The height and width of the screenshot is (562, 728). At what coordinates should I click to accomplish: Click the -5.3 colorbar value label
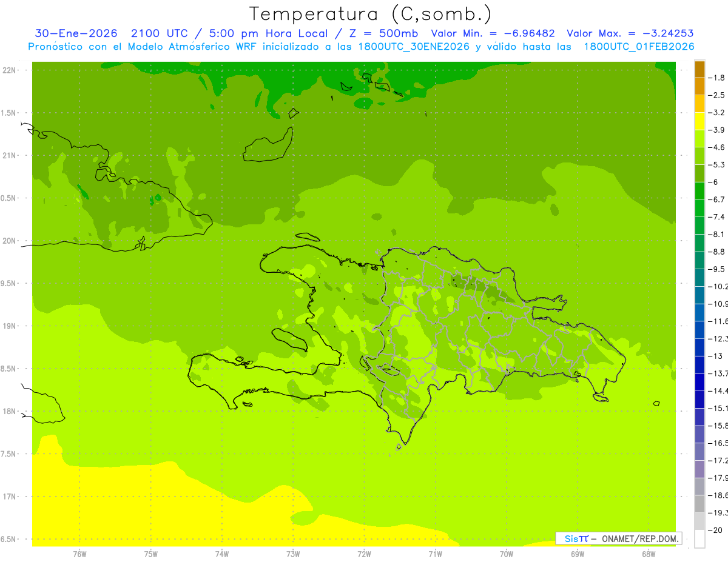716,164
